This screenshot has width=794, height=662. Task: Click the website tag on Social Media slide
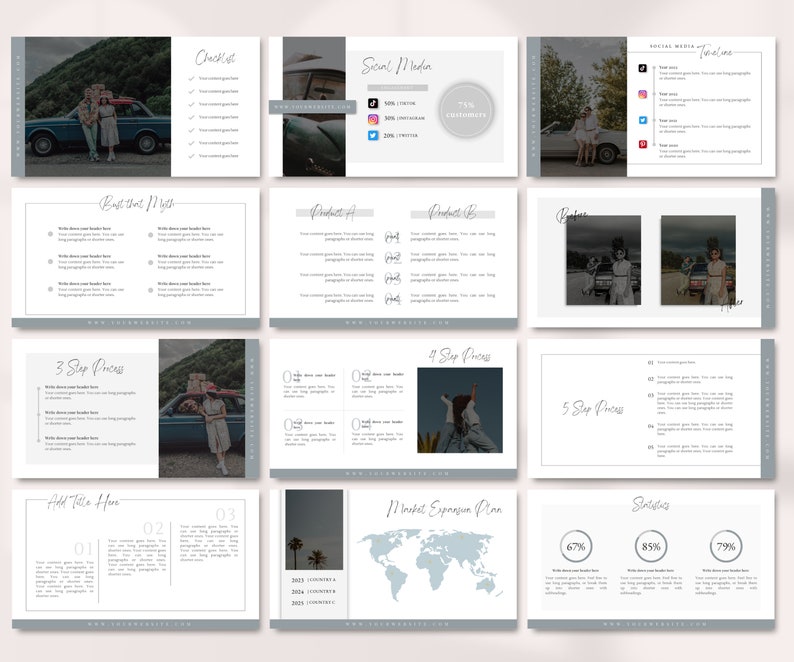[x=312, y=107]
